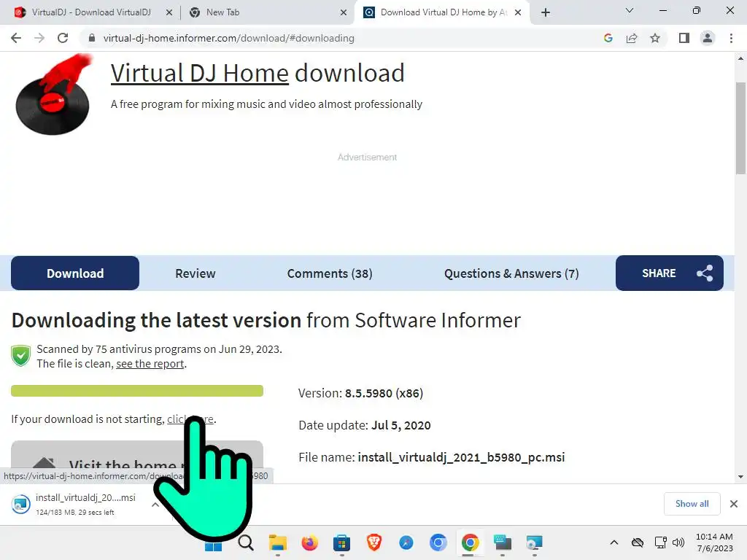Click the file name install_virtualdj_2021_b5980_pc.msi
Screen dimensions: 747x560
pyautogui.click(x=461, y=458)
